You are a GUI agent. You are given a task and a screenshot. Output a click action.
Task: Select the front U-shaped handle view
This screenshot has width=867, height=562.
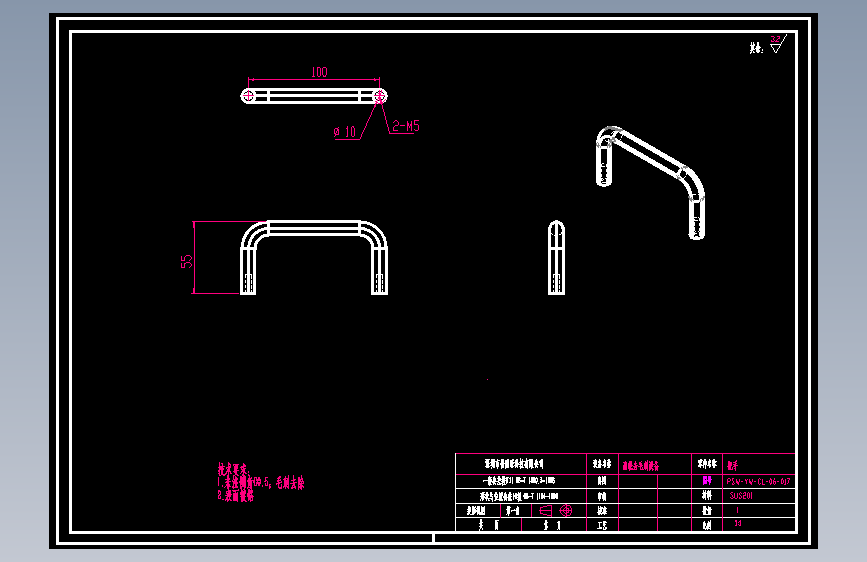[314, 257]
